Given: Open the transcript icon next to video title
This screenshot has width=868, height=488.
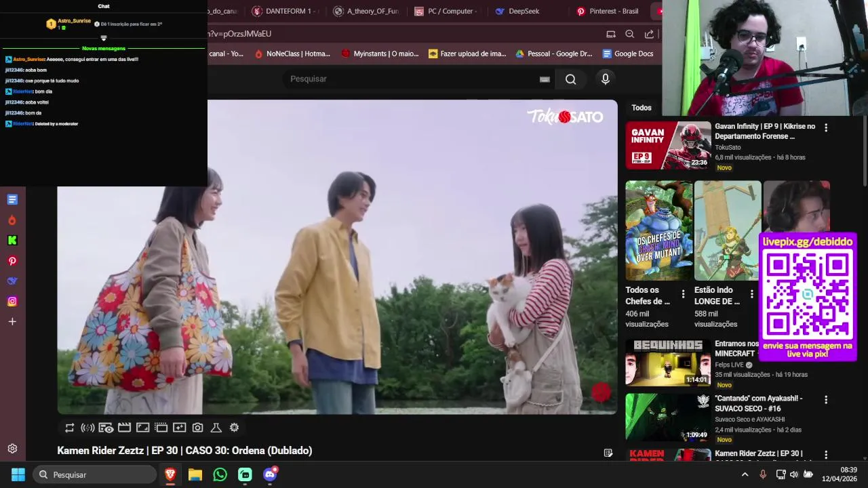Looking at the screenshot, I should pyautogui.click(x=608, y=453).
